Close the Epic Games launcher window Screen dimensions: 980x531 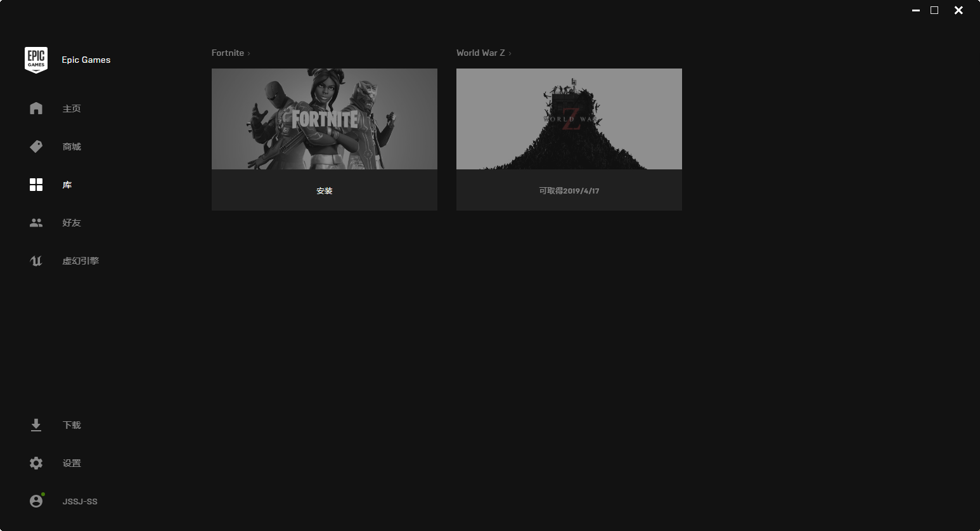tap(958, 10)
